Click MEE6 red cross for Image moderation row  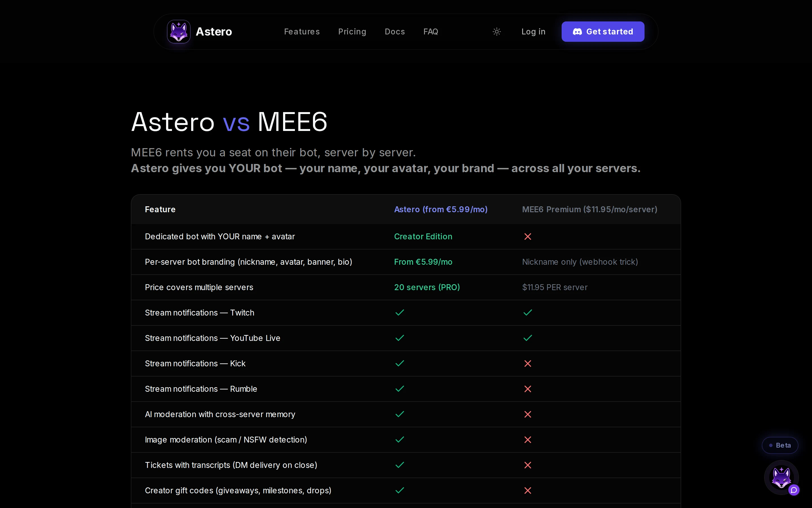(528, 440)
